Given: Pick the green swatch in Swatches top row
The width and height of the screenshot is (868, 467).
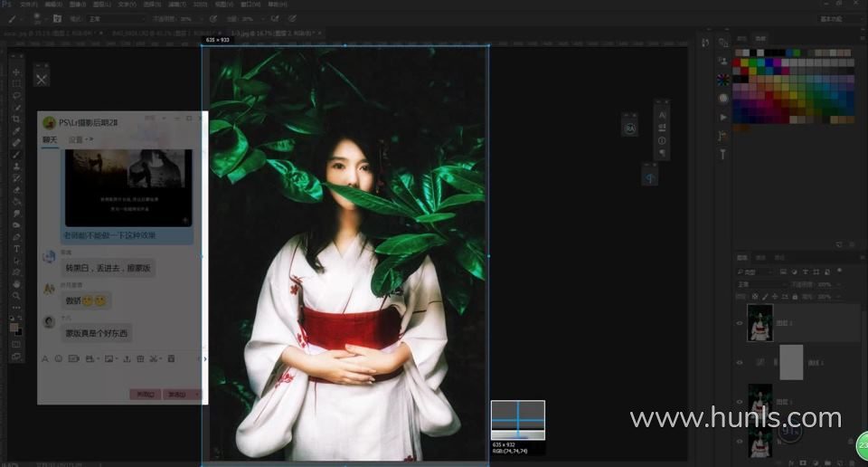Looking at the screenshot, I should pos(797,52).
